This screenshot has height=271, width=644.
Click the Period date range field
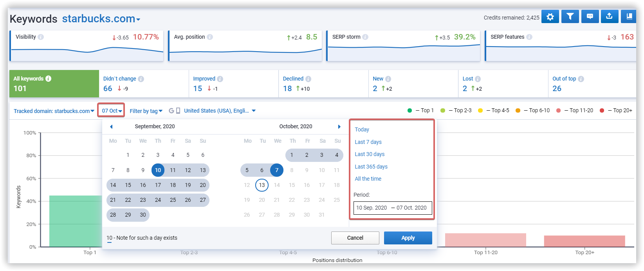pos(393,208)
